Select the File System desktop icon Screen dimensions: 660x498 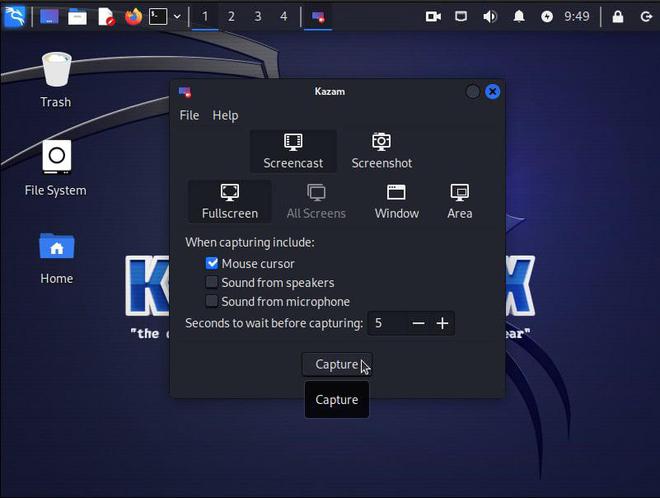pos(56,168)
